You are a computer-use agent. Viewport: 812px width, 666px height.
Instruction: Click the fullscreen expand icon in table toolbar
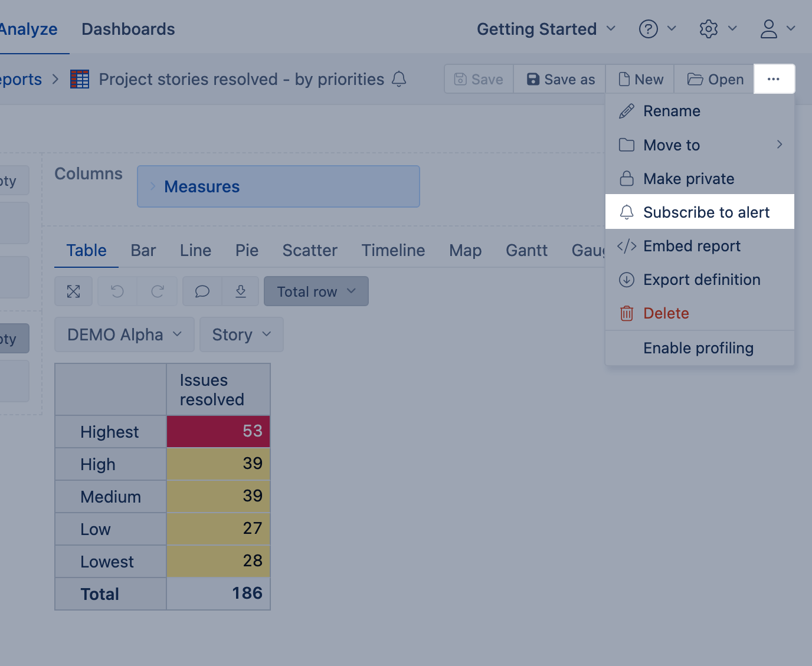click(73, 291)
